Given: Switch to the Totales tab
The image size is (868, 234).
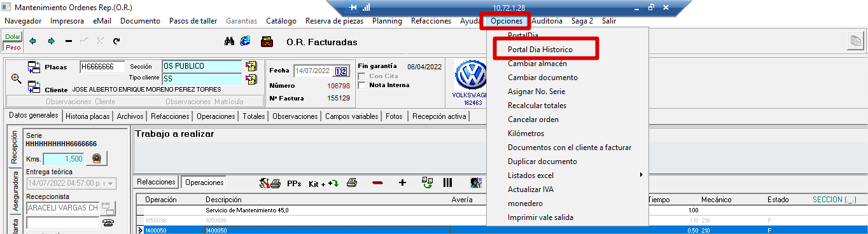Looking at the screenshot, I should tap(254, 116).
